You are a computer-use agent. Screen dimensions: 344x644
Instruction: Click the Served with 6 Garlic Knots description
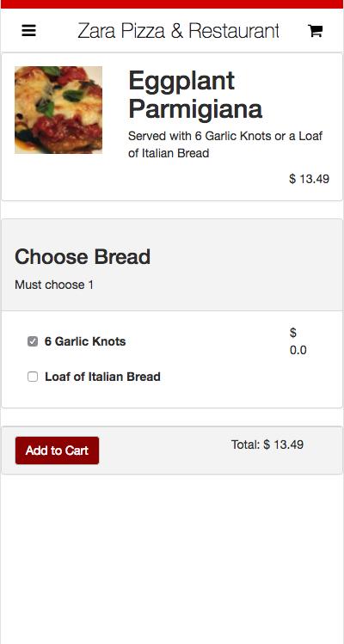click(x=225, y=144)
